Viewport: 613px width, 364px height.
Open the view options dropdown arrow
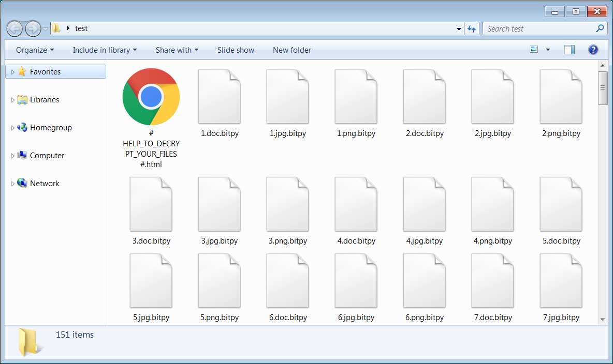(548, 50)
